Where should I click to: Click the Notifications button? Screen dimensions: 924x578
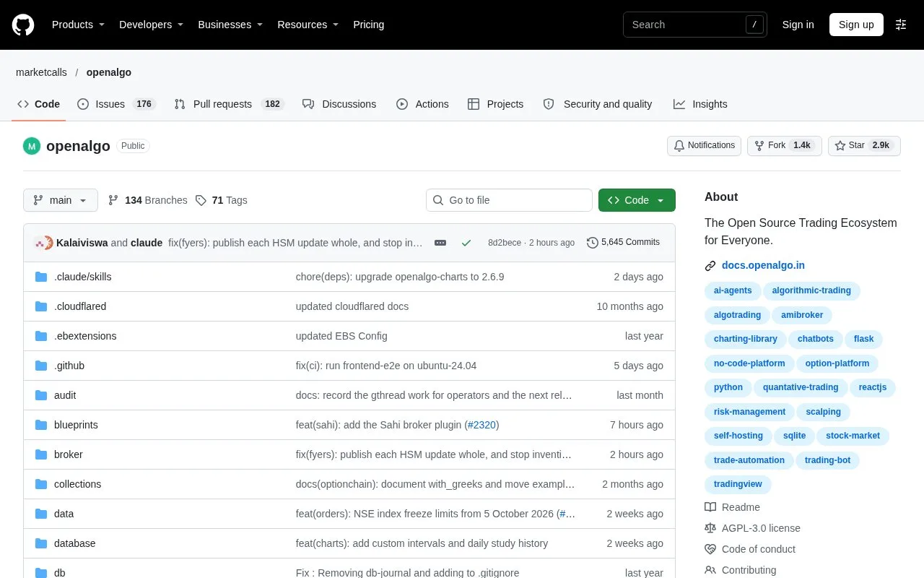pos(704,146)
